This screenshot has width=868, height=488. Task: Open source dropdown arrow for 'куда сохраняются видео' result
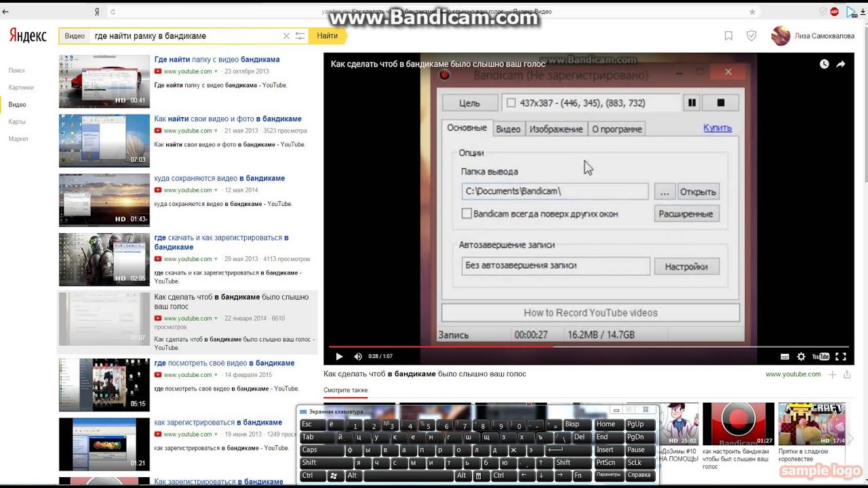(216, 190)
